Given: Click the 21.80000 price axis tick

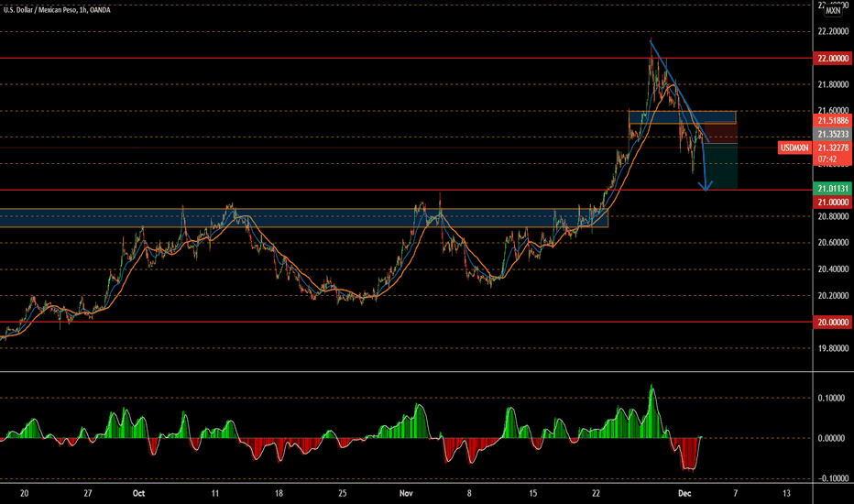Looking at the screenshot, I should coord(833,84).
